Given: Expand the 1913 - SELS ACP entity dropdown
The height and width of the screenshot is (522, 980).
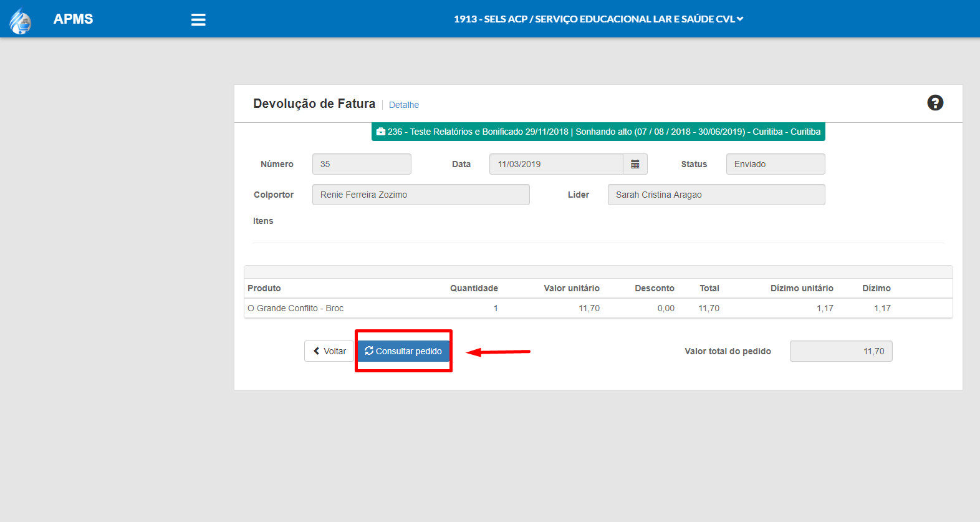Looking at the screenshot, I should click(x=598, y=19).
